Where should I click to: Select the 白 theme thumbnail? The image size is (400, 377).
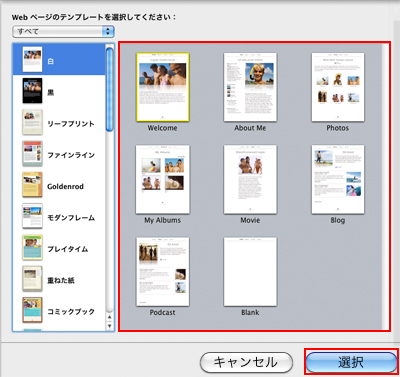pos(32,59)
